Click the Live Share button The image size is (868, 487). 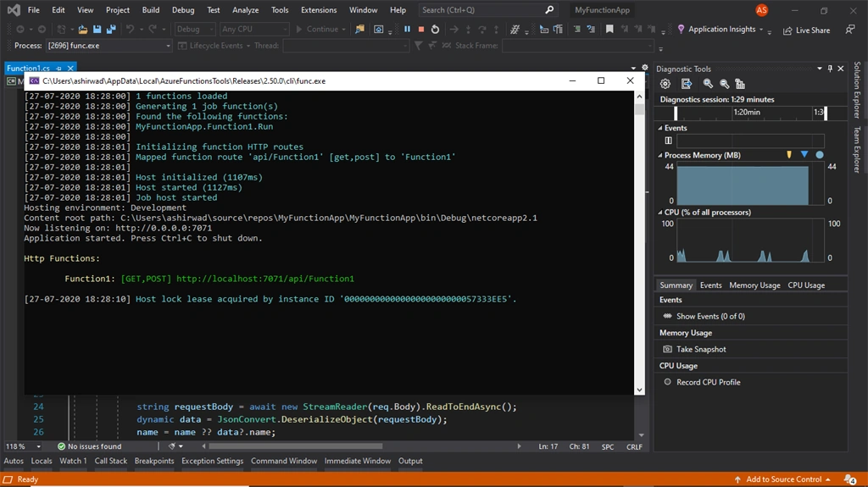(806, 30)
